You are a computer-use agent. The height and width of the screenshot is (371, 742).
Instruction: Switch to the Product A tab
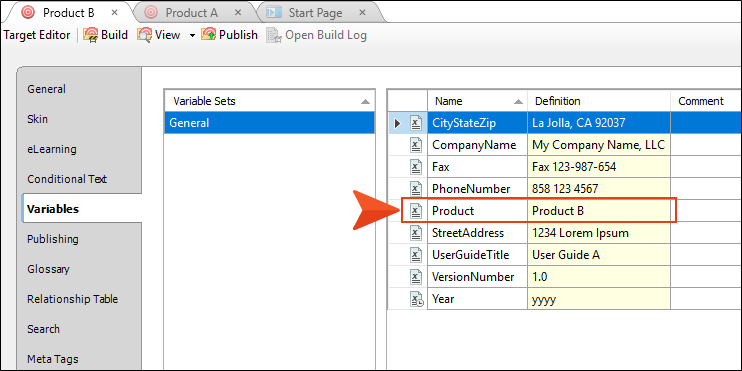pos(191,13)
